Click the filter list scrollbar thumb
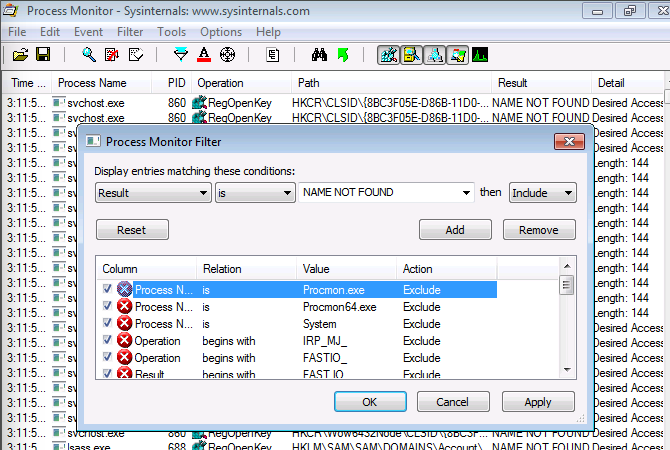 coord(567,285)
